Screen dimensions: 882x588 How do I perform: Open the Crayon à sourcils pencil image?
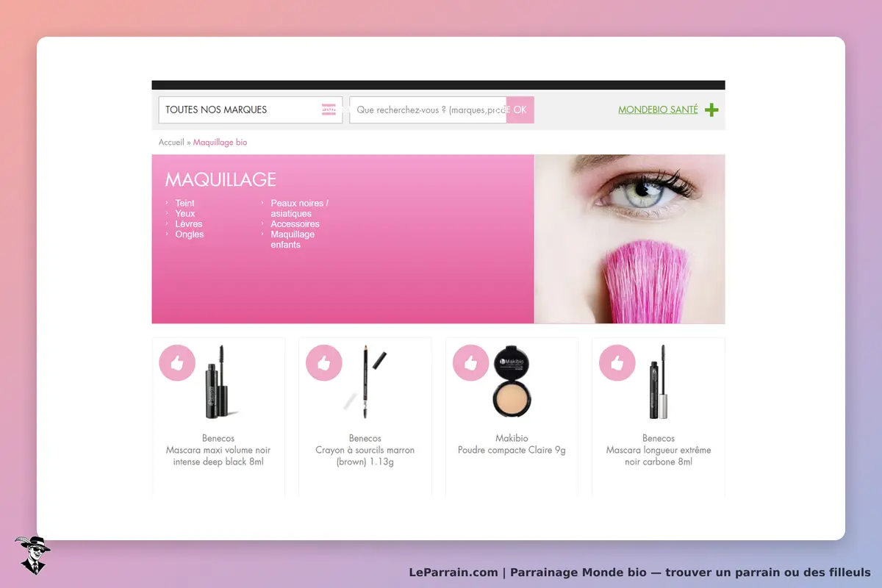pos(365,381)
